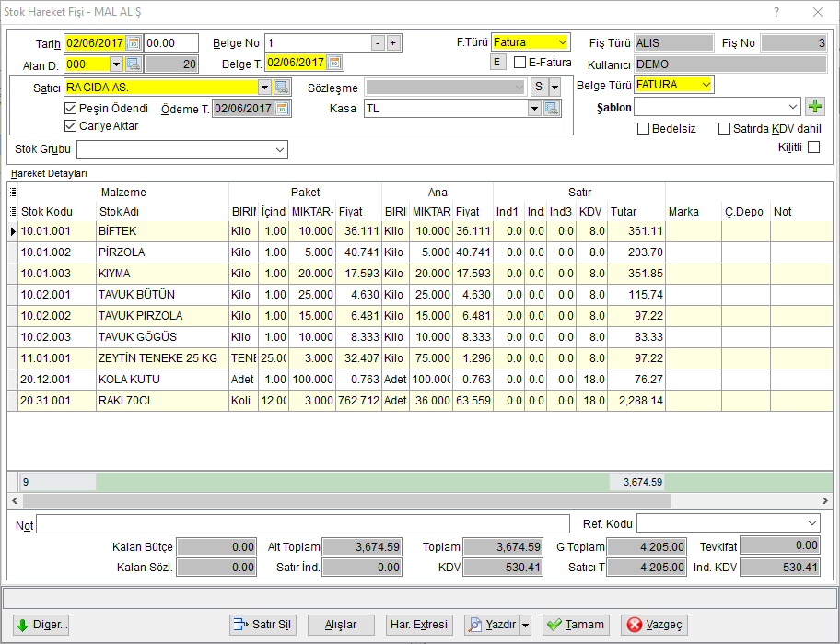
Task: Click grid options icon at table header corner
Action: [13, 192]
